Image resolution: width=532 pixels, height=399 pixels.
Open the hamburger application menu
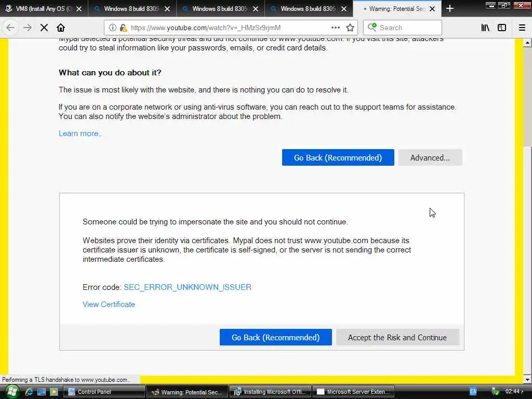[x=522, y=28]
